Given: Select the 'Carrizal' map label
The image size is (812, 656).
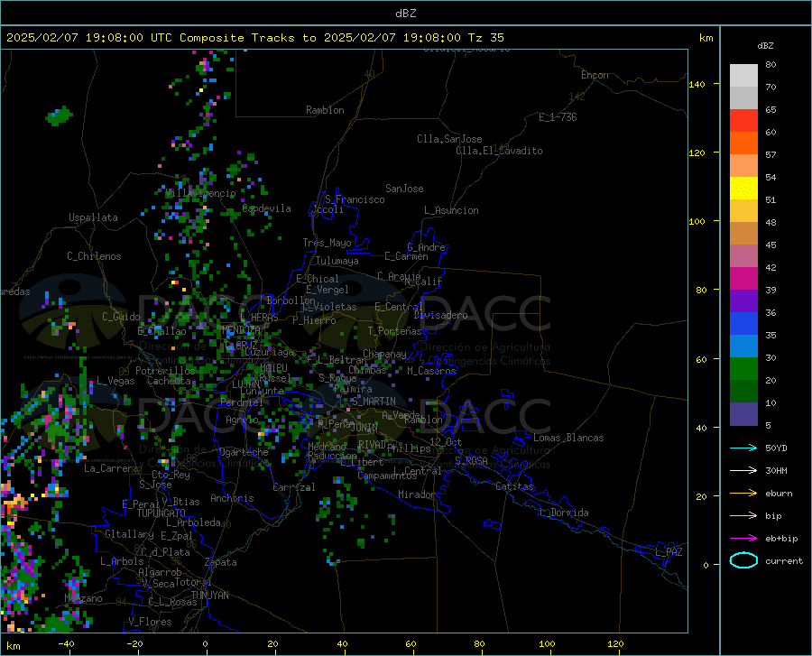Looking at the screenshot, I should pyautogui.click(x=294, y=487).
